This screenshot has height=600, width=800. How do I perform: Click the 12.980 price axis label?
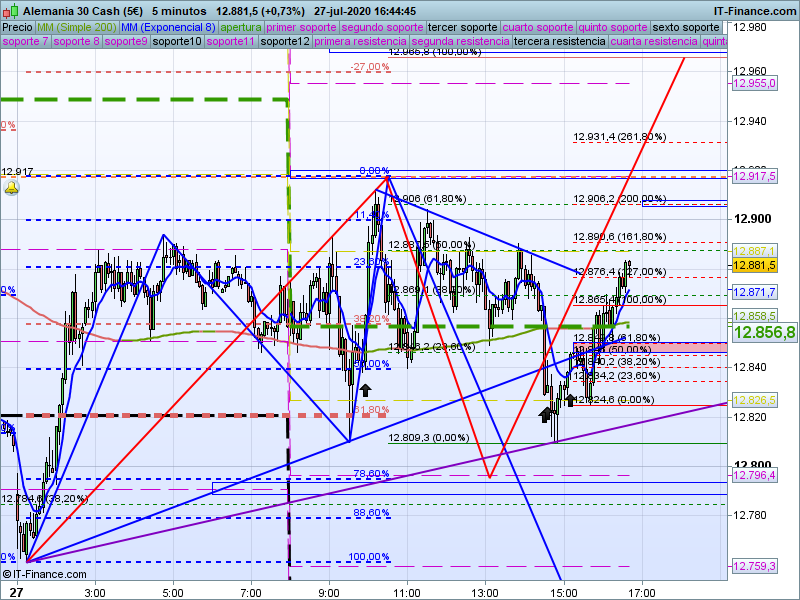click(x=750, y=27)
